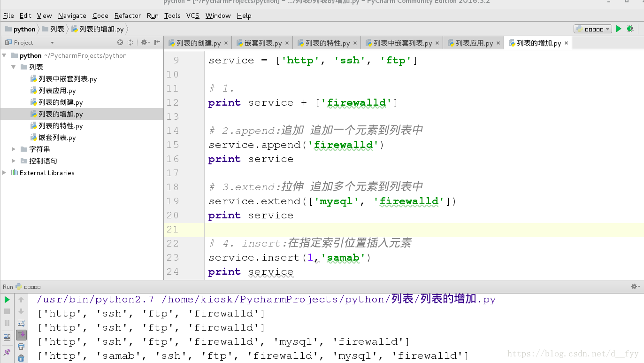Expand the 控制语句 folder
The image size is (644, 363).
pos(14,161)
